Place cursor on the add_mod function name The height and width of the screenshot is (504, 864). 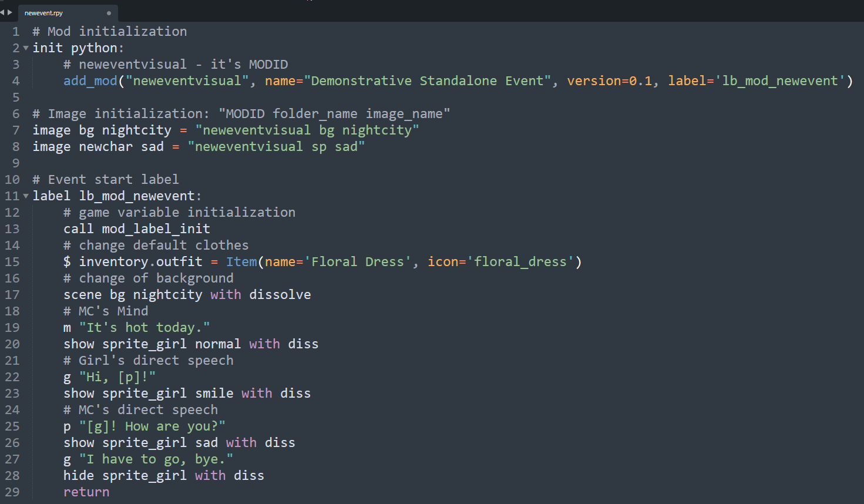point(90,81)
